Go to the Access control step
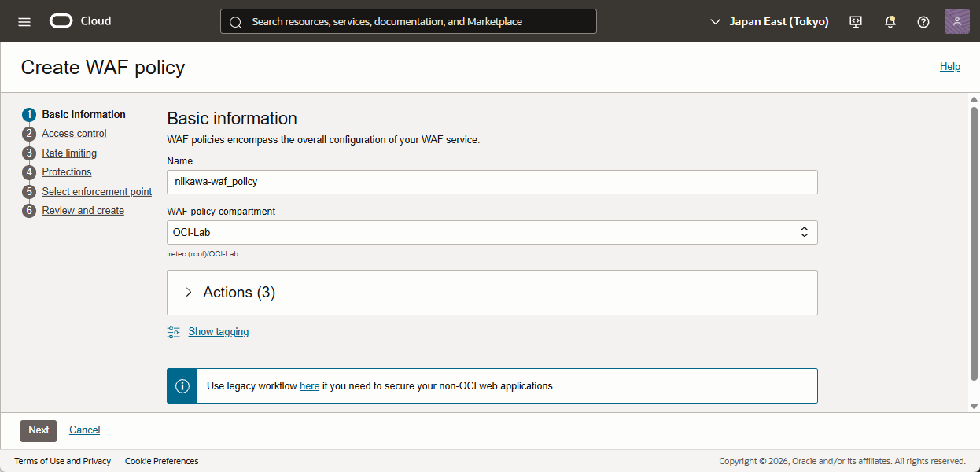The width and height of the screenshot is (980, 472). 74,134
